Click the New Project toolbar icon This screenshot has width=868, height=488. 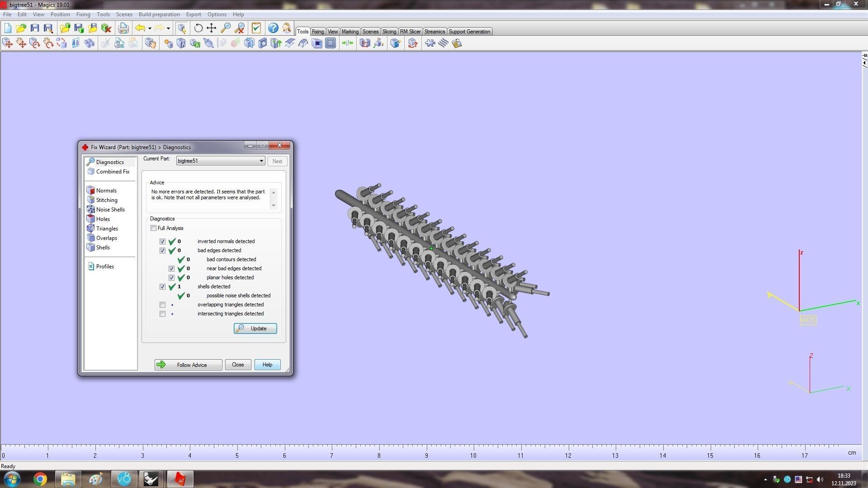click(x=8, y=28)
